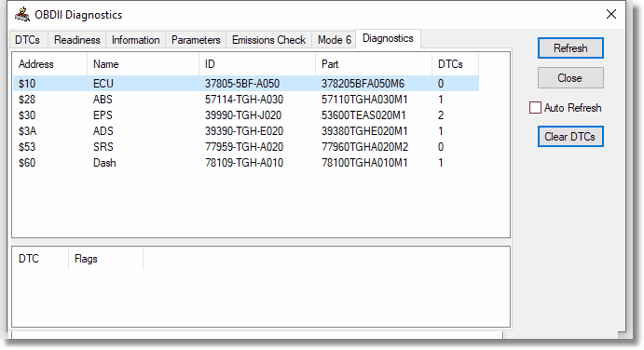Click the Refresh button
The height and width of the screenshot is (350, 644).
[x=570, y=48]
